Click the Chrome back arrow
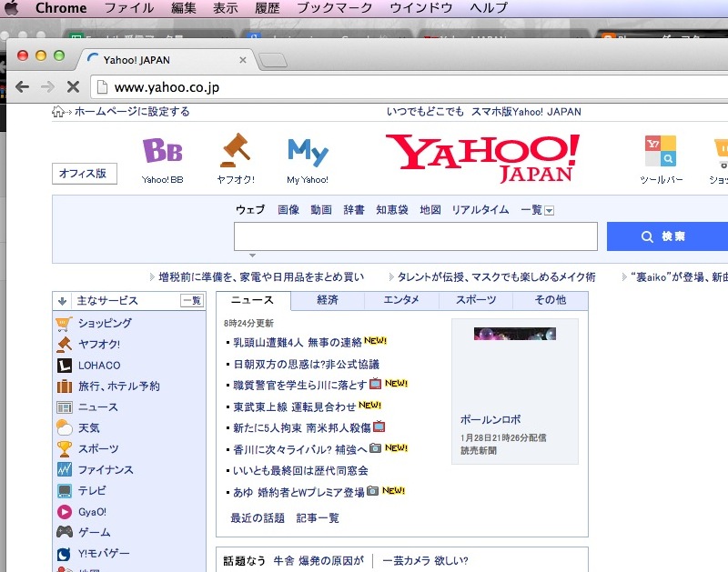728x572 pixels. [x=22, y=86]
